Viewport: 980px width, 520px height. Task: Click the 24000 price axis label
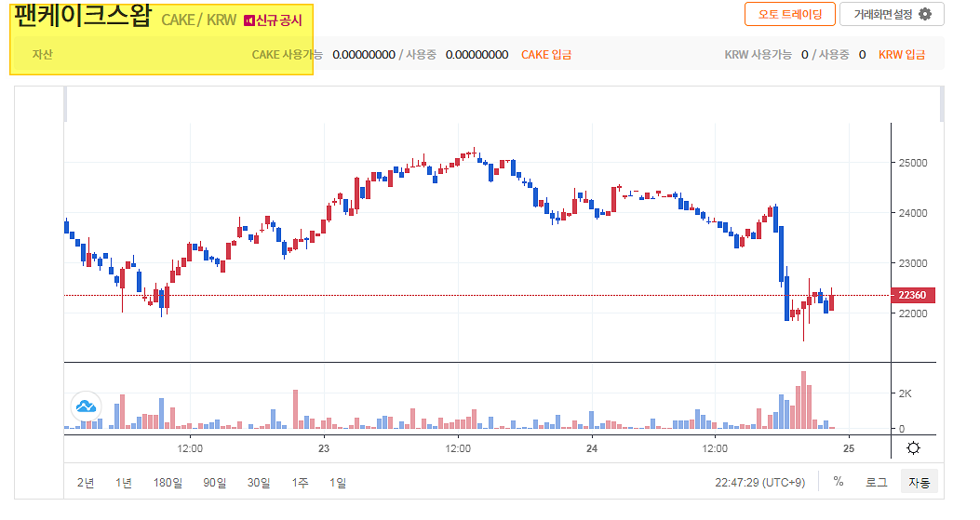(912, 213)
